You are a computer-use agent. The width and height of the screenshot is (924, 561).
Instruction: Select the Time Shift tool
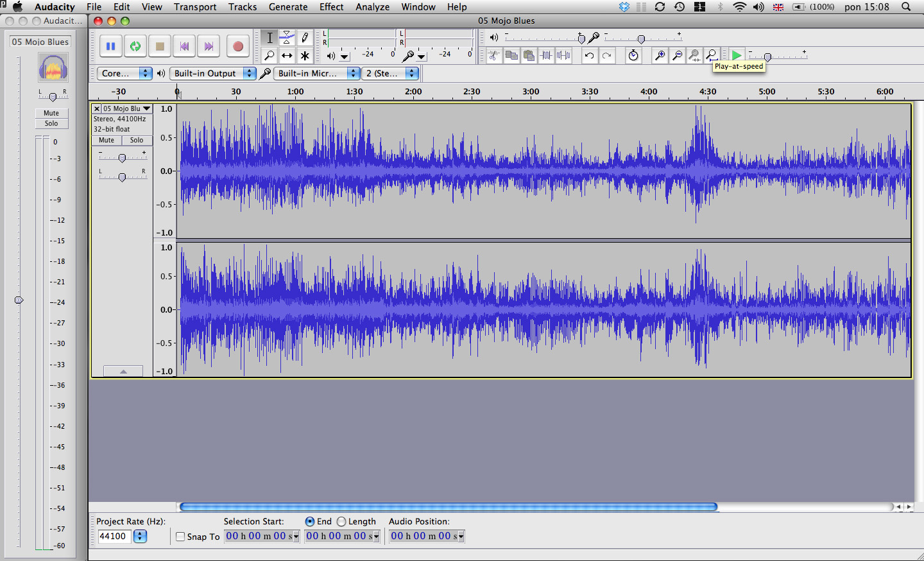[287, 55]
